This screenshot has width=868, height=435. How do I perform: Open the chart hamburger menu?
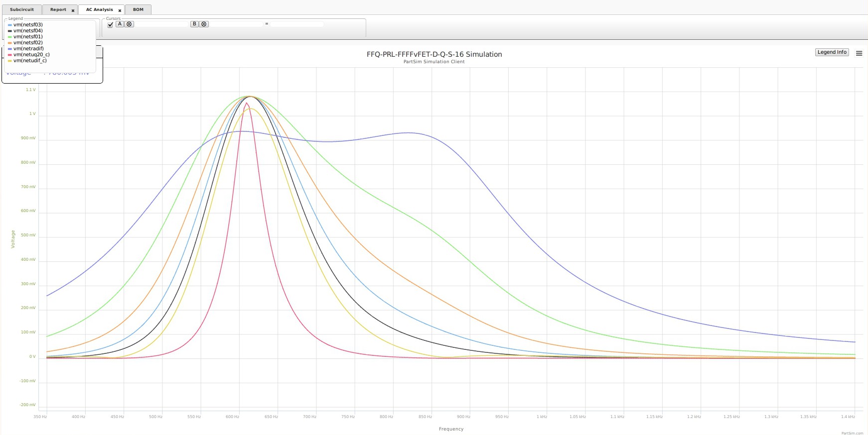point(859,53)
